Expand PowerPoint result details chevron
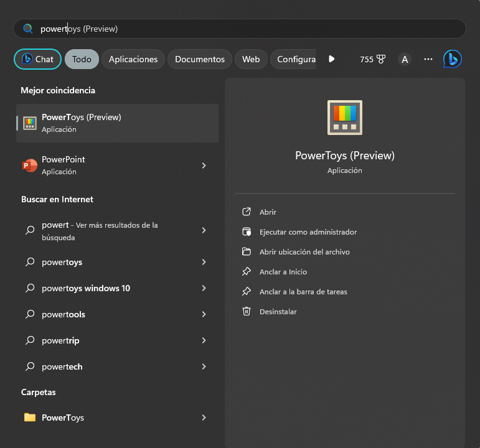480x448 pixels. (x=204, y=166)
